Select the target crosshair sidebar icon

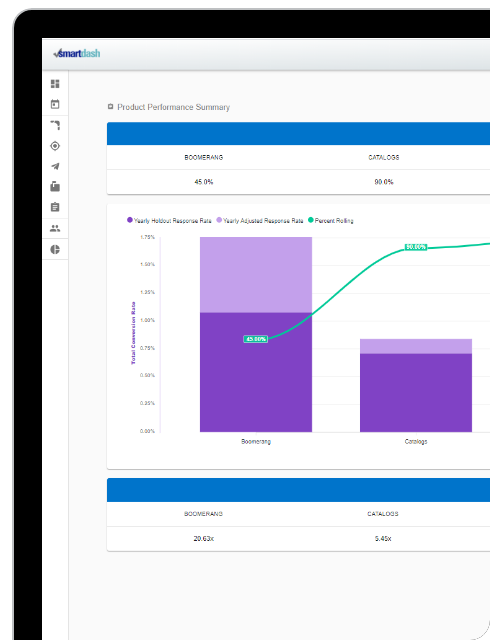pyautogui.click(x=55, y=146)
